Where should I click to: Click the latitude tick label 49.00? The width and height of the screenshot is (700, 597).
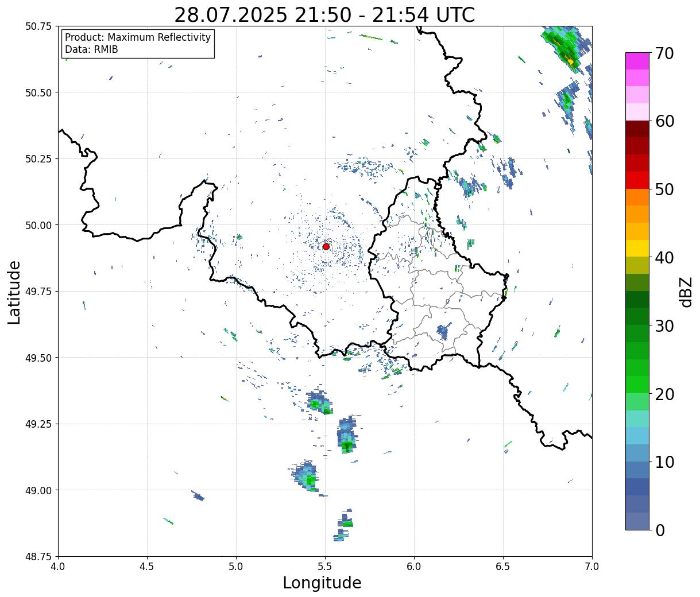(x=38, y=490)
